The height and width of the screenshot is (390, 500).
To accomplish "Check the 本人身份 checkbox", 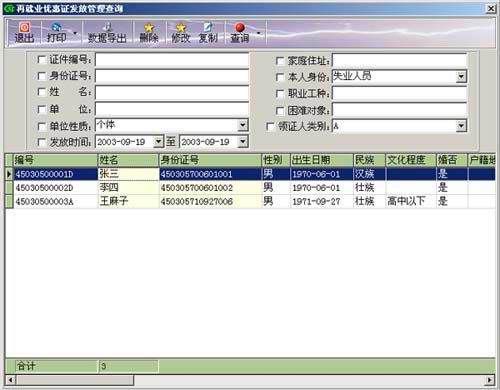I will [x=280, y=77].
